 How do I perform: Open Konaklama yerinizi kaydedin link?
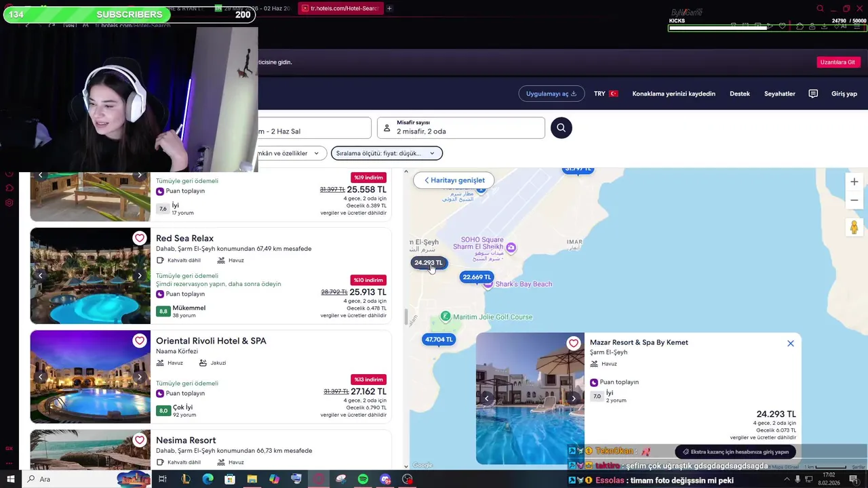(673, 94)
